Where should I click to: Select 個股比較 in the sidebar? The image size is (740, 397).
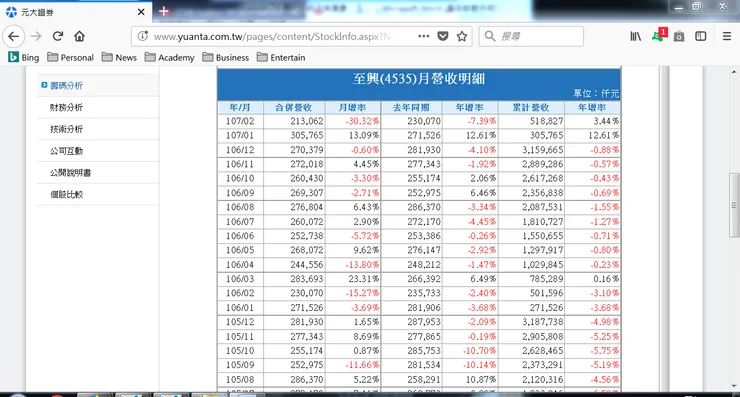[x=66, y=194]
